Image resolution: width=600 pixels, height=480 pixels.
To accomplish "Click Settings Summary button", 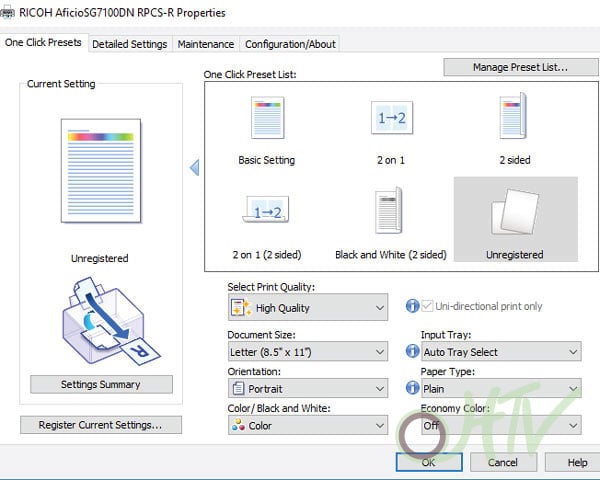I will 101,384.
